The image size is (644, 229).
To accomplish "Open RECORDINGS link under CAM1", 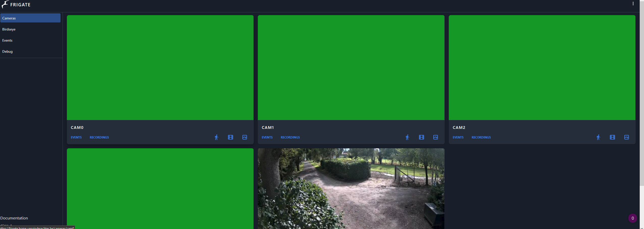I will tap(290, 137).
